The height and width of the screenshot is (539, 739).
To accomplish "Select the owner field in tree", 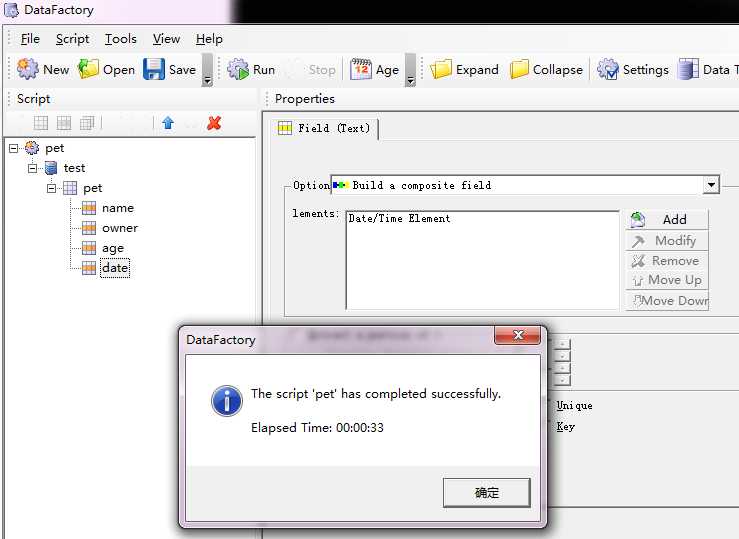I will [120, 228].
